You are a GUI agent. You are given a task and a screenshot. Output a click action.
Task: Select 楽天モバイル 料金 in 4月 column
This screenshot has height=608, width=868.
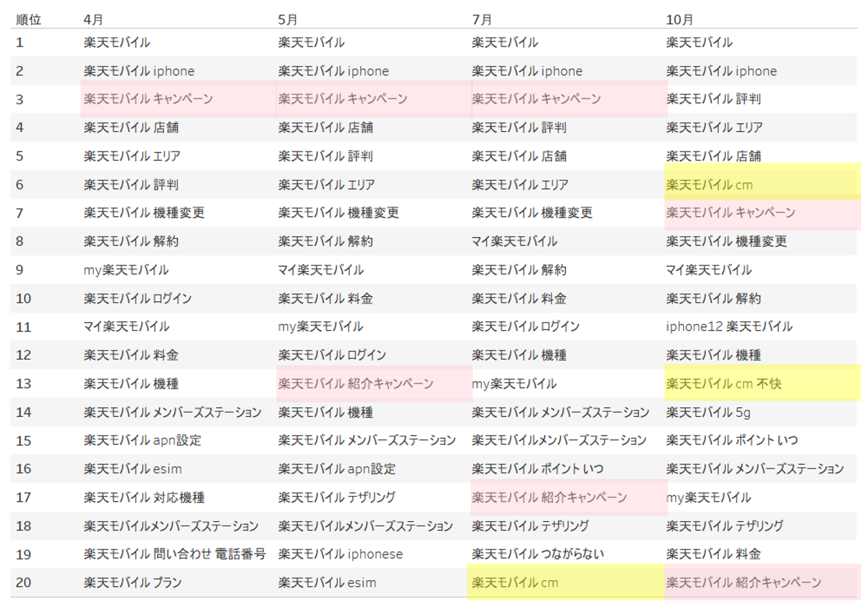[x=131, y=355]
